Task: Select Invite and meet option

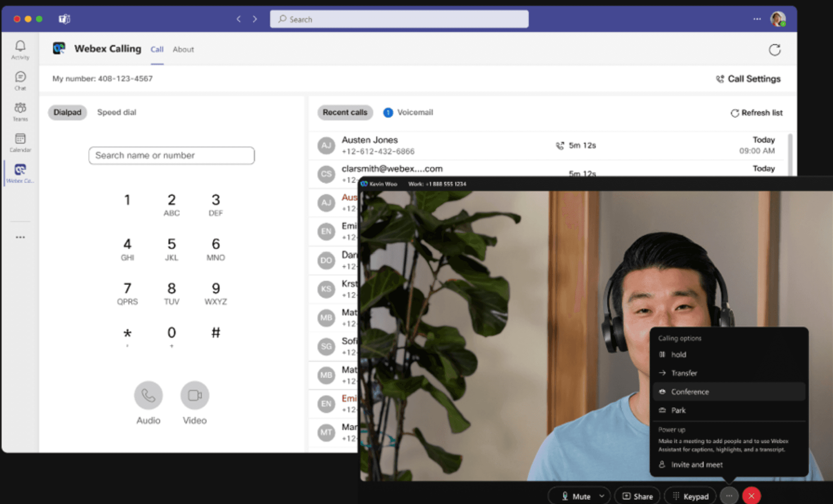Action: 728,465
